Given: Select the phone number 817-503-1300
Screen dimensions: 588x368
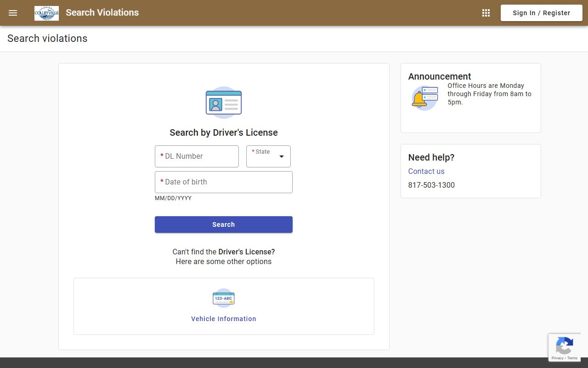Looking at the screenshot, I should pos(431,185).
